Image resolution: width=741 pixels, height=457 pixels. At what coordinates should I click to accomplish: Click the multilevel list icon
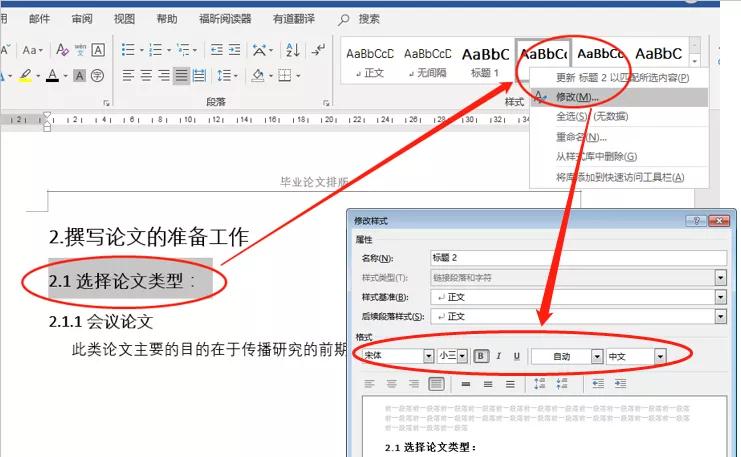183,50
